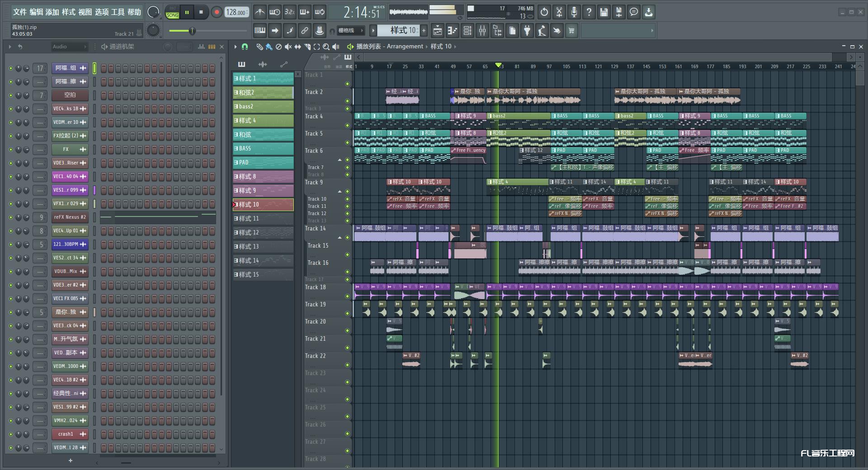This screenshot has width=868, height=470.
Task: Click the master volume knob
Action: [153, 12]
